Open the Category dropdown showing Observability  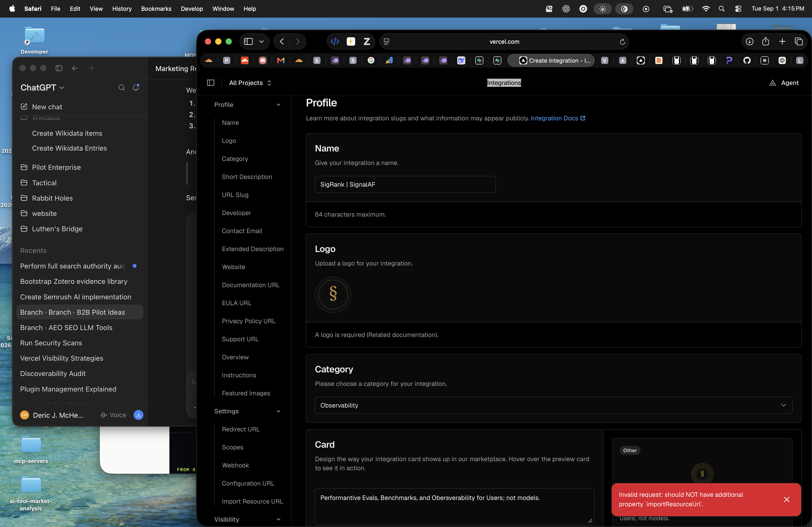tap(553, 405)
